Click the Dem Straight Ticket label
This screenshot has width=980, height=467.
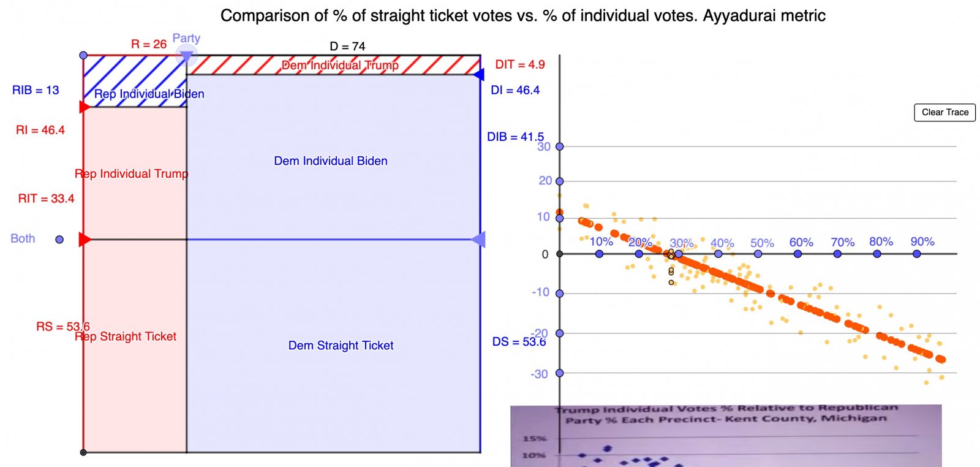(x=341, y=346)
